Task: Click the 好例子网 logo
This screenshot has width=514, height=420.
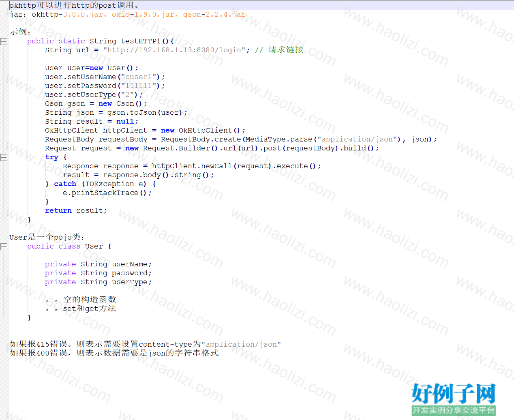Action: (x=454, y=399)
